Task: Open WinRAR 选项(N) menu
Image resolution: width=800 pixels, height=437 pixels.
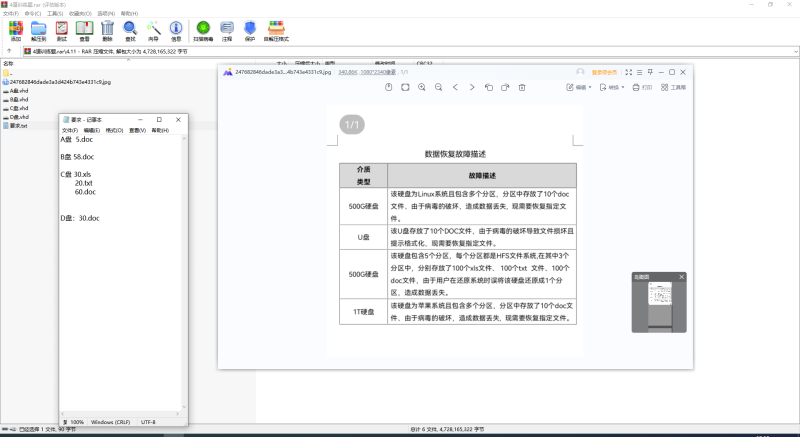Action: (x=106, y=14)
